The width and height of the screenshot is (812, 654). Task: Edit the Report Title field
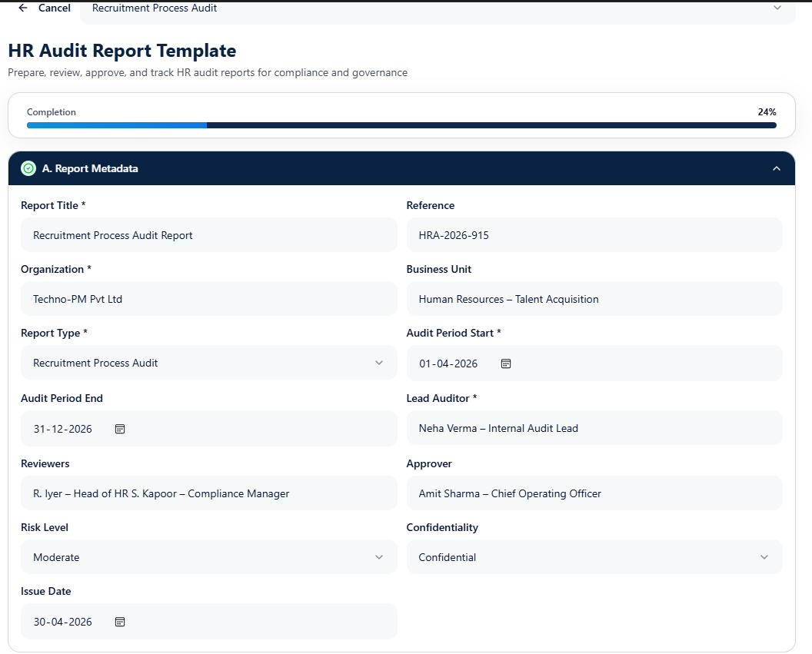(208, 235)
